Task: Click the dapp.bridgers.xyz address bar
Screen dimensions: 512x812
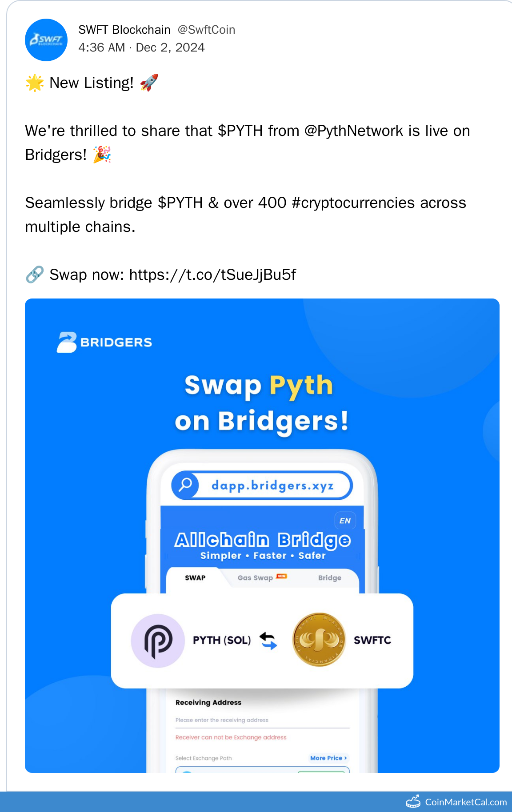Action: [272, 485]
